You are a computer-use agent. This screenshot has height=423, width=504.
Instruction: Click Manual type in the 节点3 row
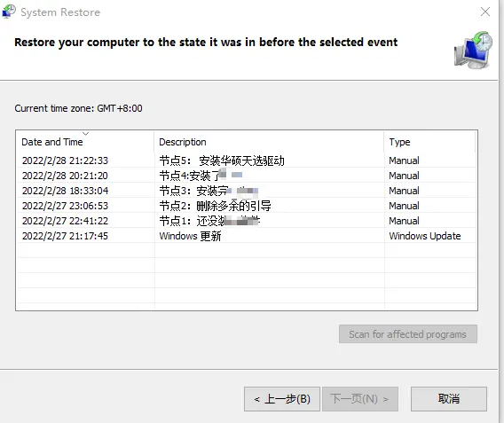tap(404, 191)
